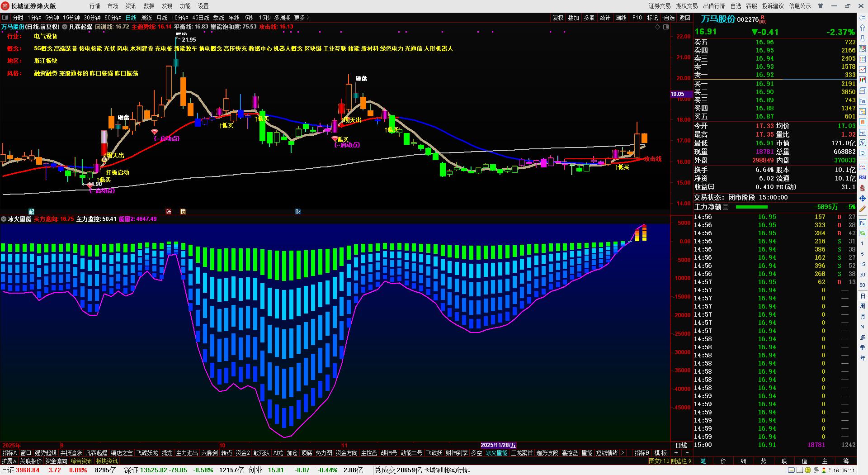Open the 功能 menu
The width and height of the screenshot is (868, 475).
coord(185,6)
